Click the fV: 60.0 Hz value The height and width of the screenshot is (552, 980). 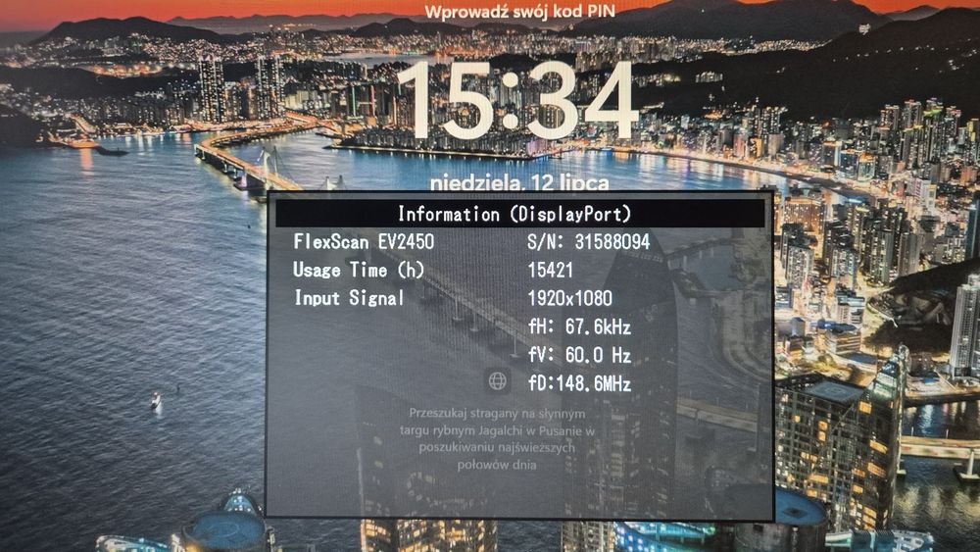(579, 355)
